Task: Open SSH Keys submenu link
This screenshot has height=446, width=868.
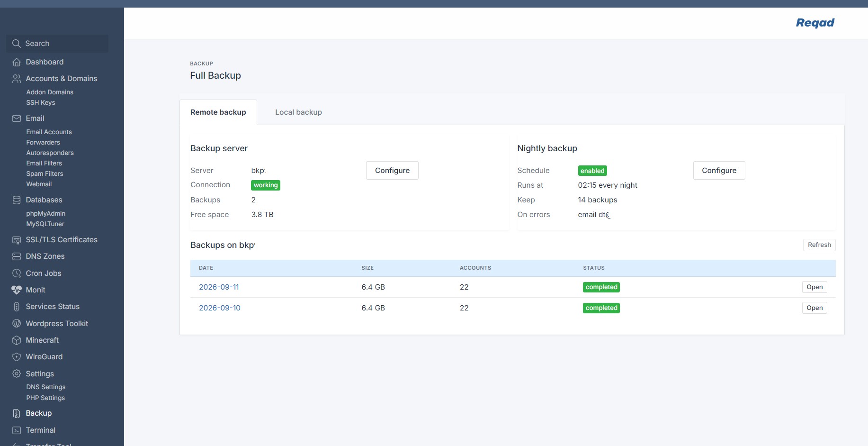Action: tap(41, 103)
